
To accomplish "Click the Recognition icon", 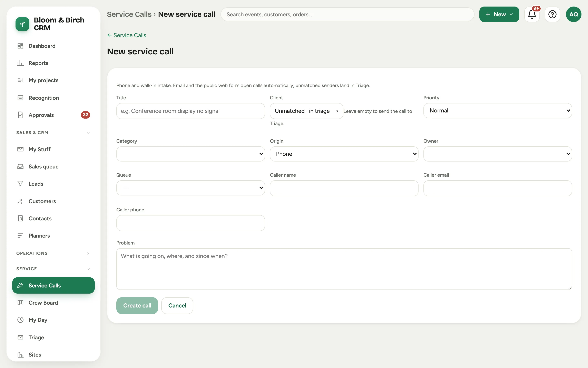I will [x=20, y=98].
